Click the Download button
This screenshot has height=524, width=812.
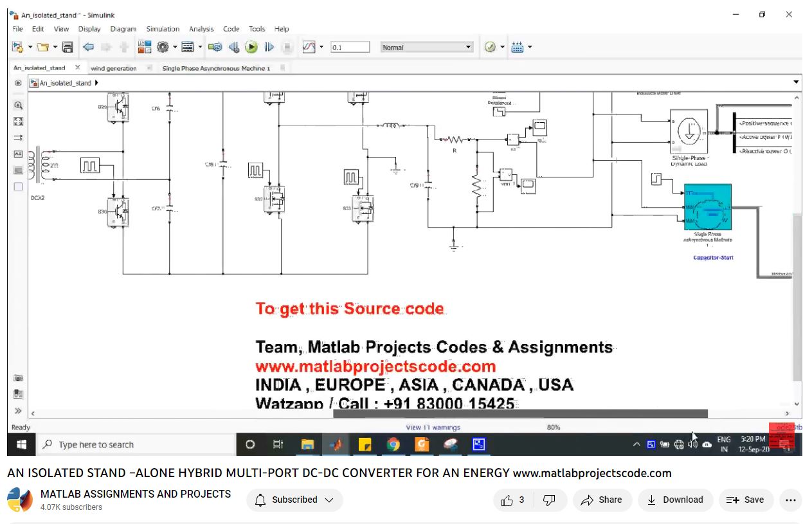[674, 500]
